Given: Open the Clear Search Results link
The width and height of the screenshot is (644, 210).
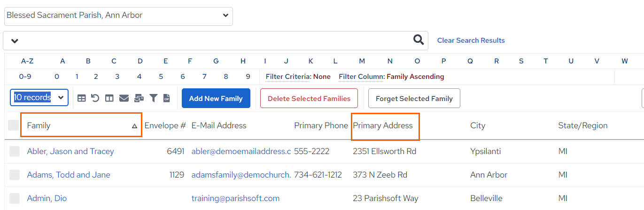Looking at the screenshot, I should click(x=471, y=40).
